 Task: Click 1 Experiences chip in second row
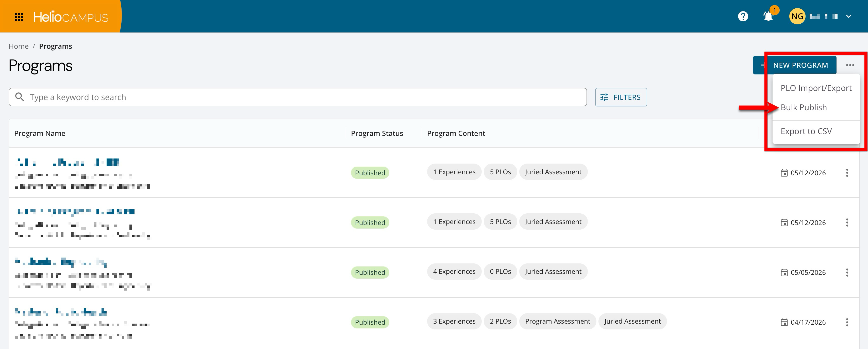[454, 221]
